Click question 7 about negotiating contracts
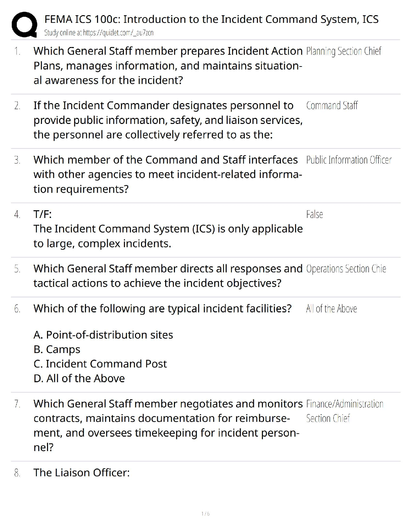 168,425
